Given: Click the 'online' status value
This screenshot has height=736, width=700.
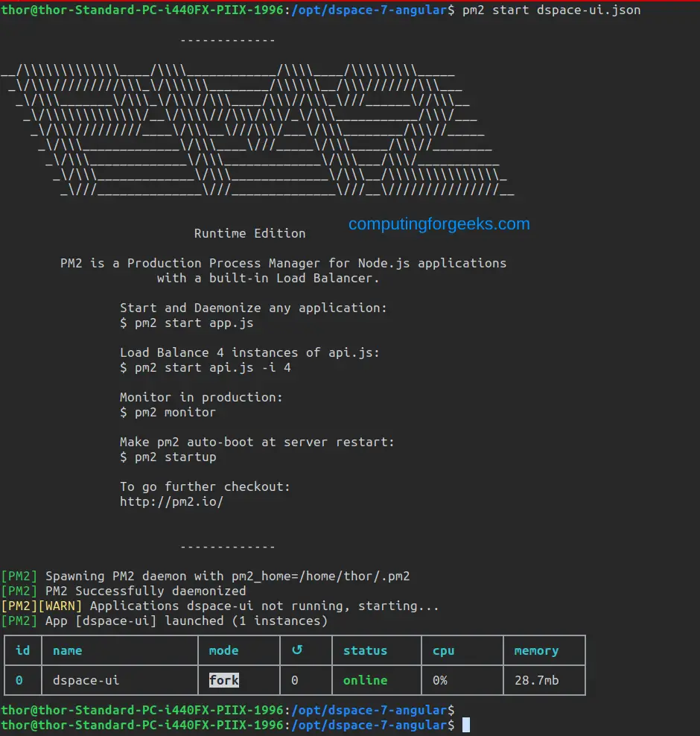Looking at the screenshot, I should [365, 680].
